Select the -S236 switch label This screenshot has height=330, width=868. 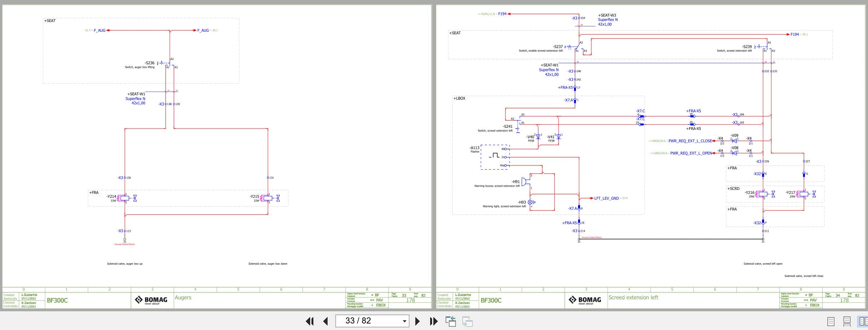(149, 63)
